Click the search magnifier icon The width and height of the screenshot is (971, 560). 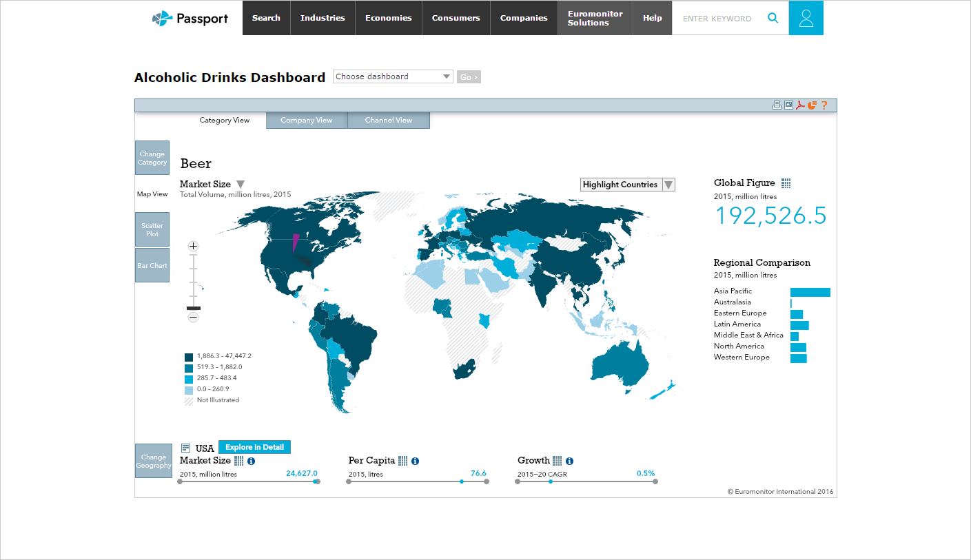click(773, 18)
